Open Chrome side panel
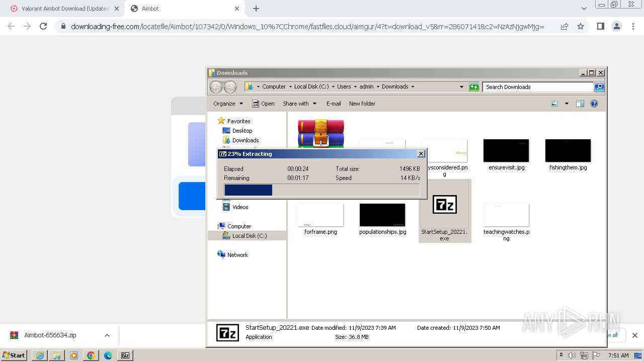The width and height of the screenshot is (644, 362). (x=600, y=26)
